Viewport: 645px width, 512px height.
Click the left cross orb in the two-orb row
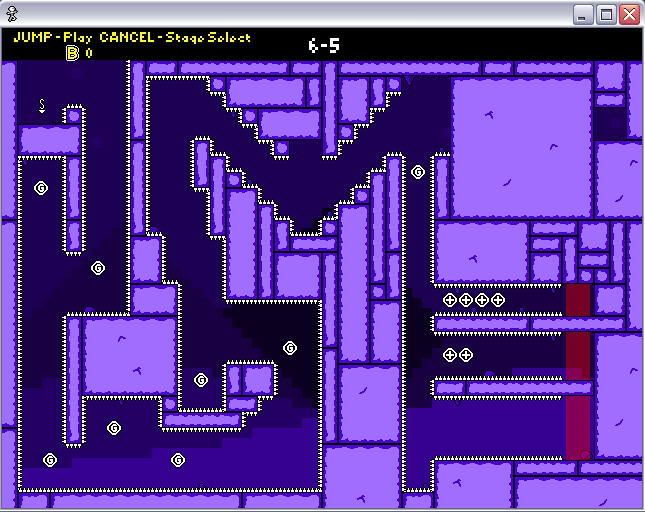450,355
